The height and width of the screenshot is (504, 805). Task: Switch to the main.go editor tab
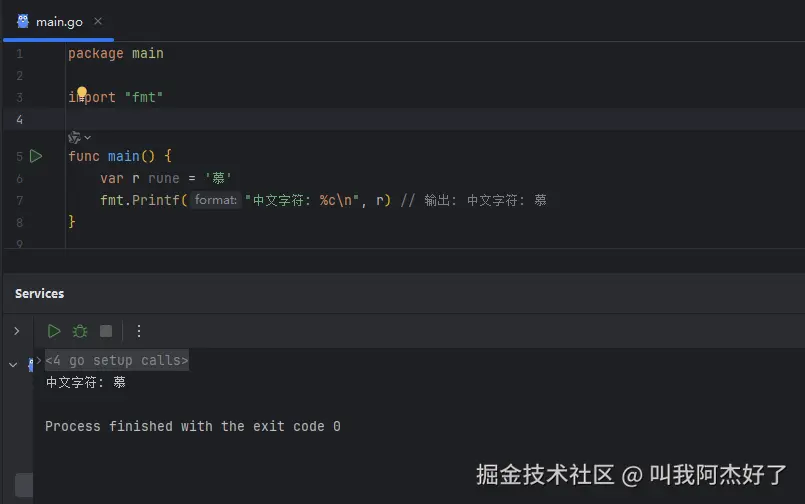[x=59, y=20]
